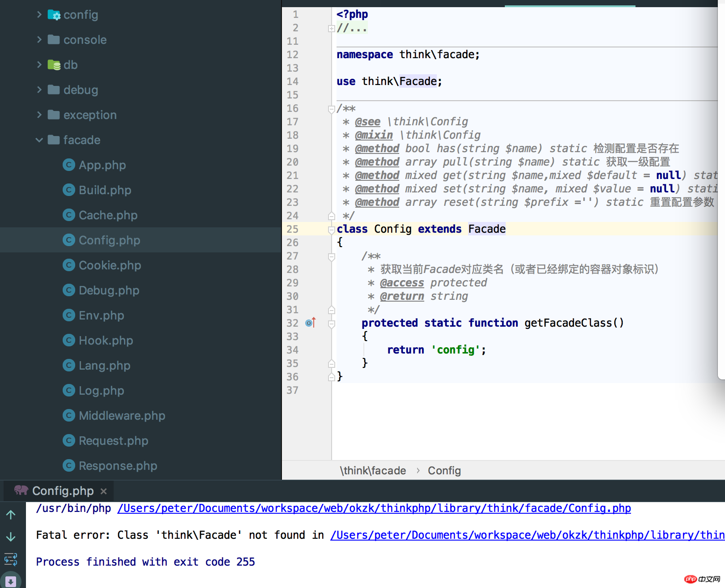725x588 pixels.
Task: Select Lang.php in project tree
Action: 105,366
